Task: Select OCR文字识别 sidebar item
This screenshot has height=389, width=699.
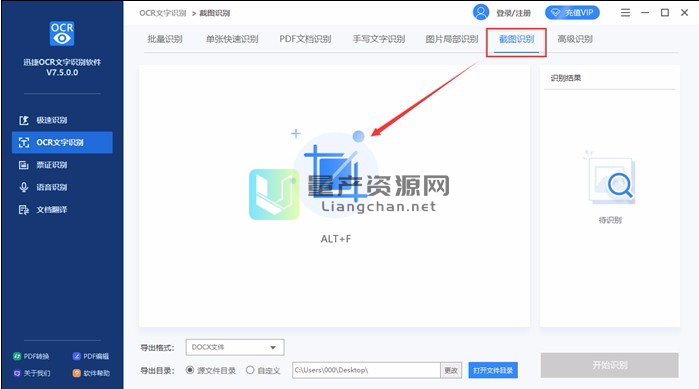Action: pos(62,143)
